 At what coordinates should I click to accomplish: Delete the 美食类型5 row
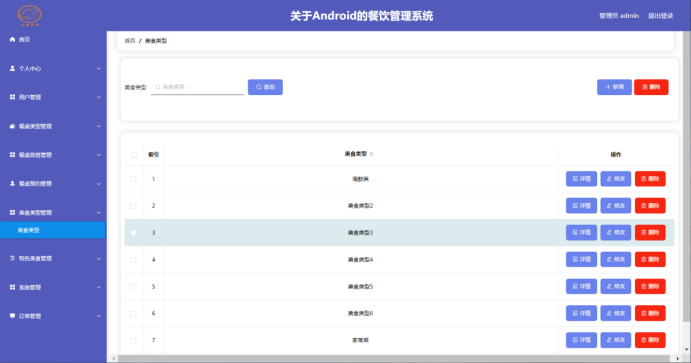pyautogui.click(x=650, y=286)
